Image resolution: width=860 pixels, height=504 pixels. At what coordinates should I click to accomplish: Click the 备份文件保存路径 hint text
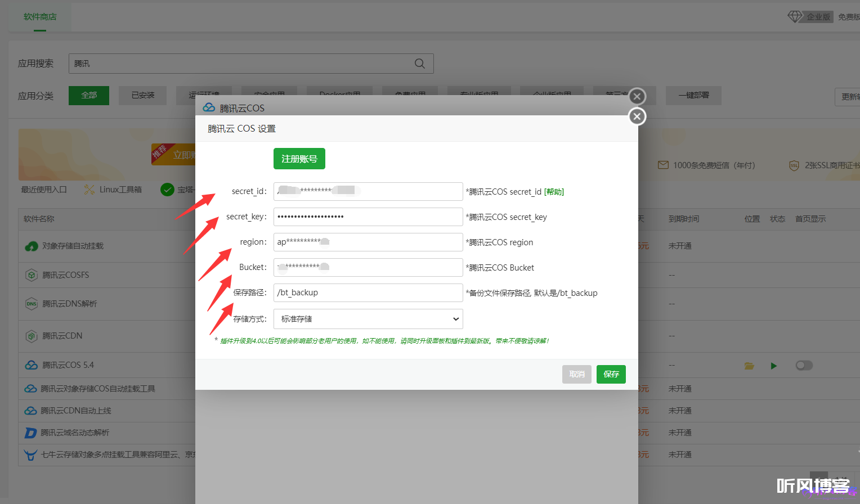pyautogui.click(x=531, y=293)
